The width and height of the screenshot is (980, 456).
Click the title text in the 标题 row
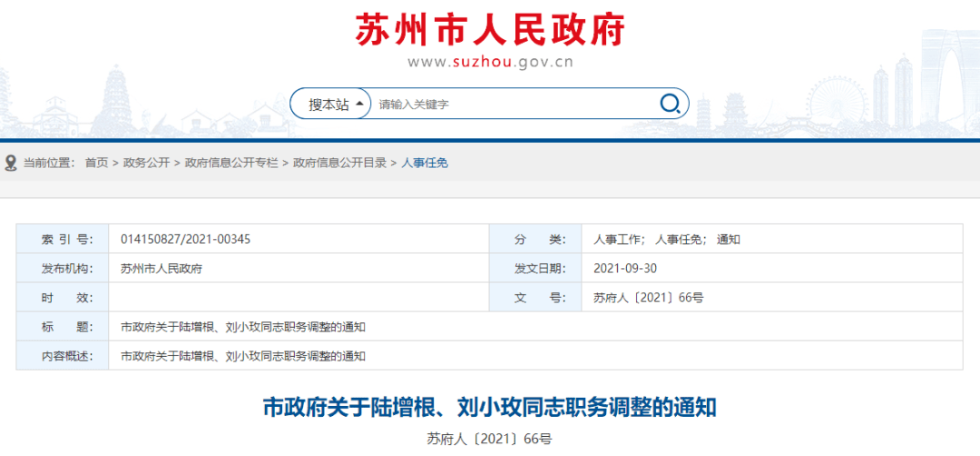click(243, 326)
